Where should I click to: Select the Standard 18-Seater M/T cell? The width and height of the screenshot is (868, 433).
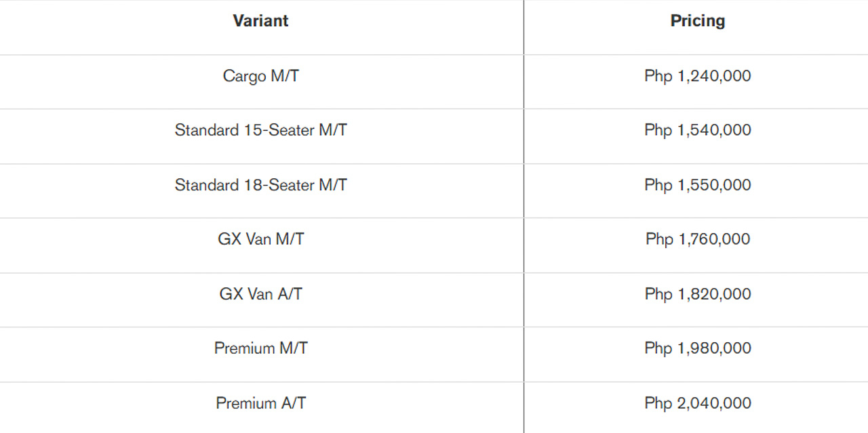tap(260, 185)
